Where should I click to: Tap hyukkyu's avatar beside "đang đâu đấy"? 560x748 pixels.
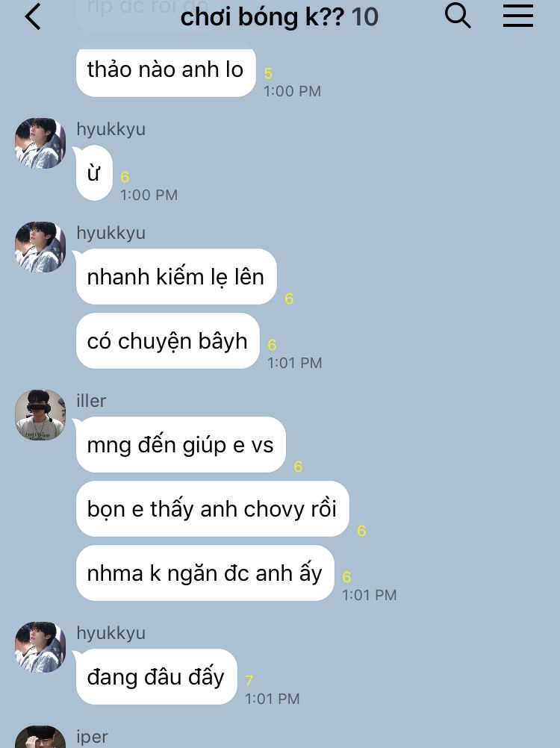point(40,647)
